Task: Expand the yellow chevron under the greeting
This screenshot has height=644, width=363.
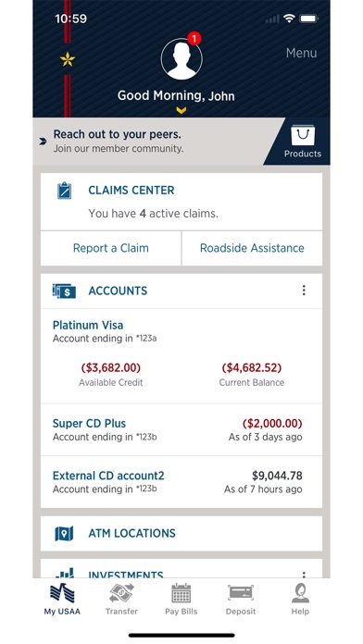Action: 181,110
